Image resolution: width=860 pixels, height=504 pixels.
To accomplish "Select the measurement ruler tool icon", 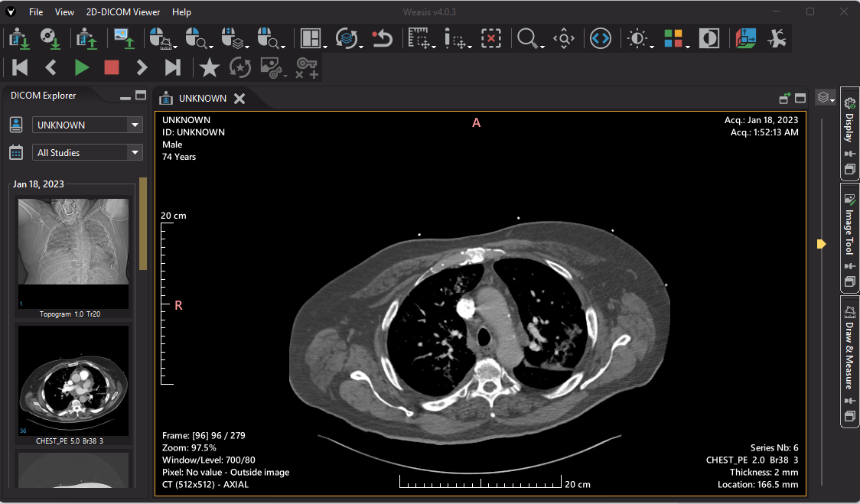I will (419, 39).
